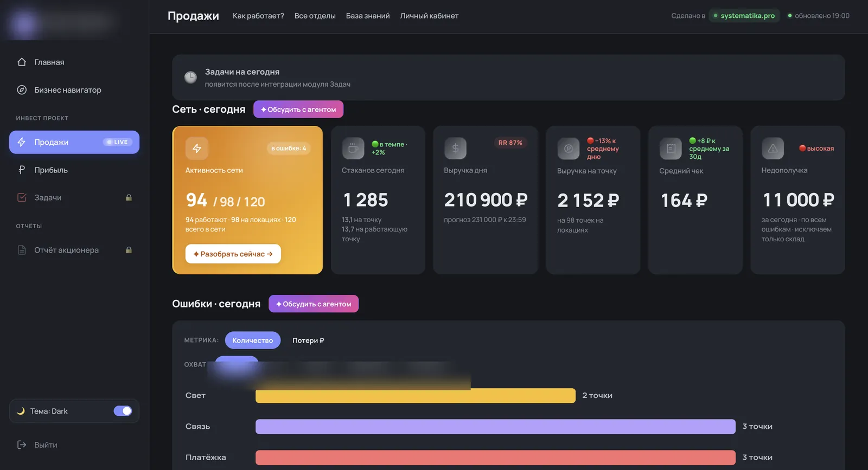Screen dimensions: 868x470
Task: Click Обсудить с агентом next to Сеть · сегодня
Action: 298,109
